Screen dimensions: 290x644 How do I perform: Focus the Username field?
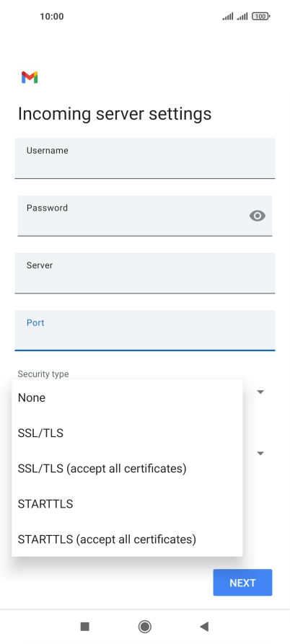tap(144, 158)
